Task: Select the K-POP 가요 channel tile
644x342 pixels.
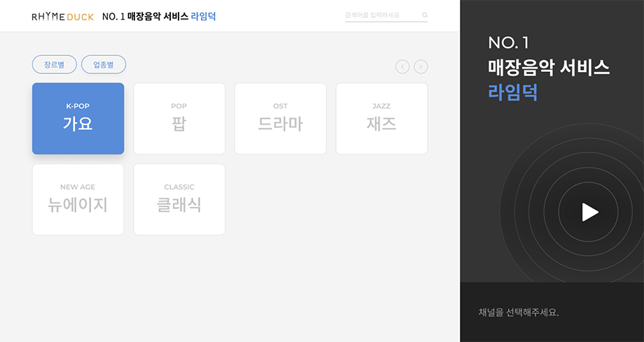Action: (x=78, y=118)
